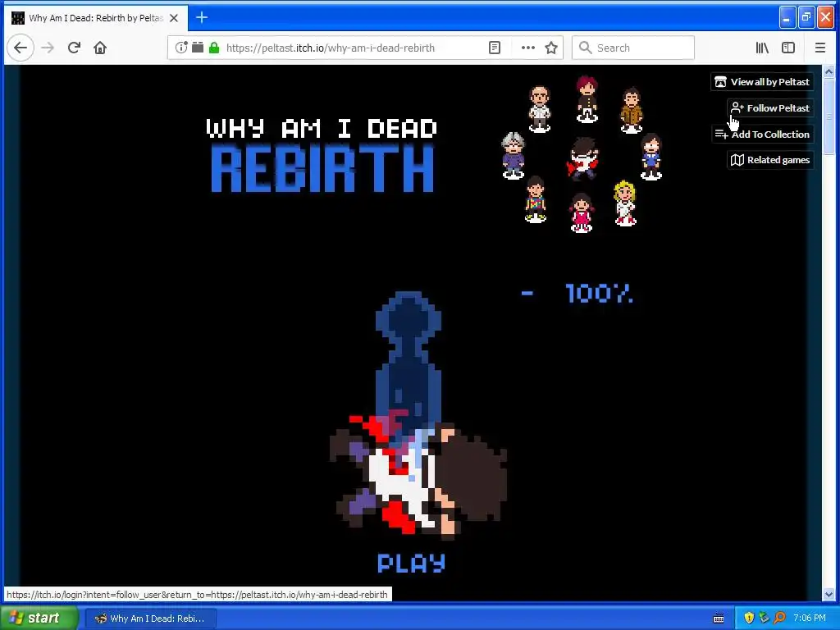Click the bleeding center character sprite
Image resolution: width=840 pixels, height=630 pixels.
(x=583, y=158)
